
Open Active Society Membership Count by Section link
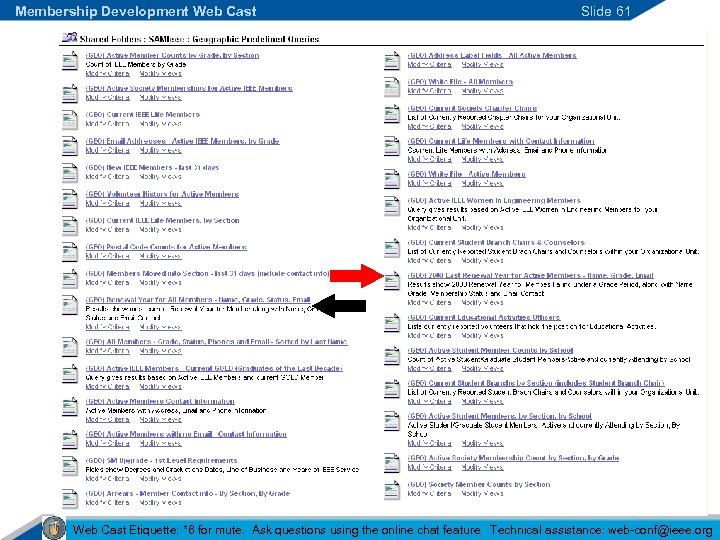[513, 458]
